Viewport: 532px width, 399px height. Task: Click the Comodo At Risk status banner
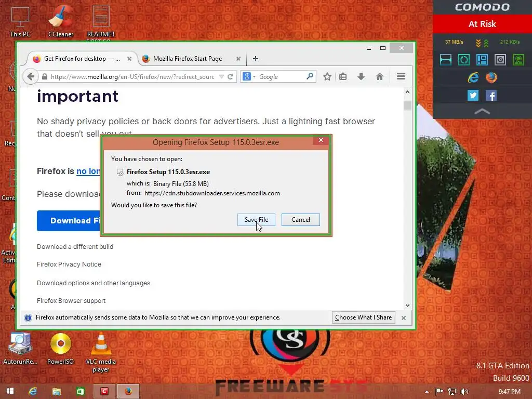[x=482, y=24]
